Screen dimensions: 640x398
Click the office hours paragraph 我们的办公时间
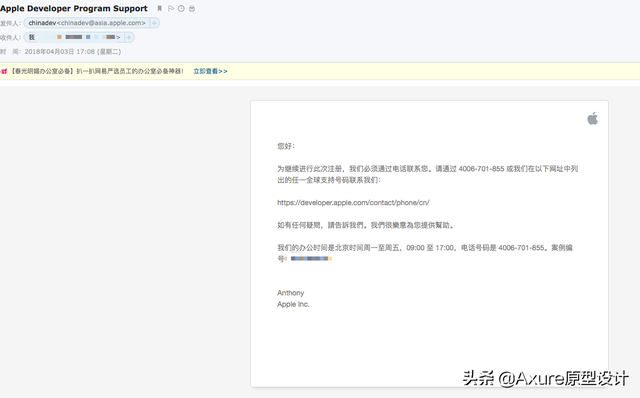pyautogui.click(x=425, y=253)
